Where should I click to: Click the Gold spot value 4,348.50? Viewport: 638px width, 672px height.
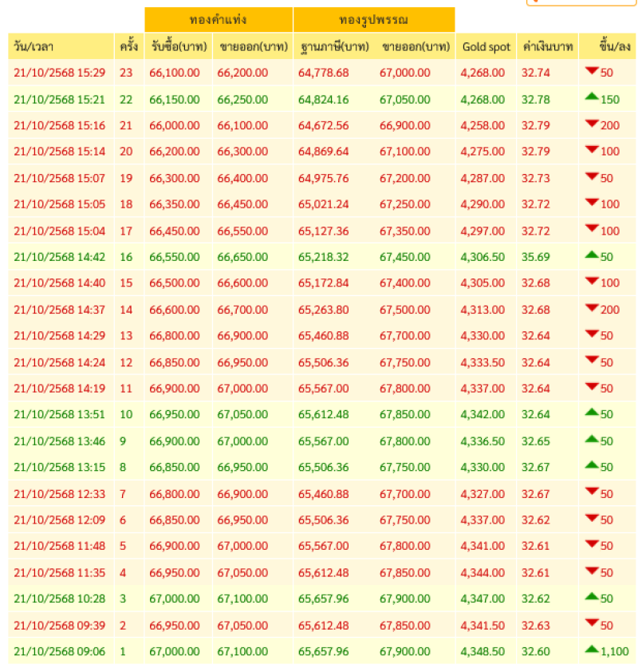click(x=482, y=651)
